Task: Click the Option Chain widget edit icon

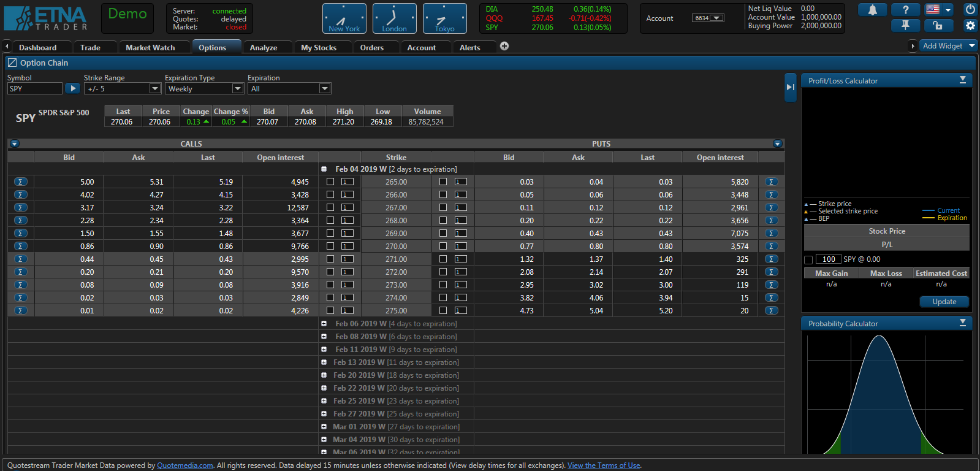Action: 12,63
